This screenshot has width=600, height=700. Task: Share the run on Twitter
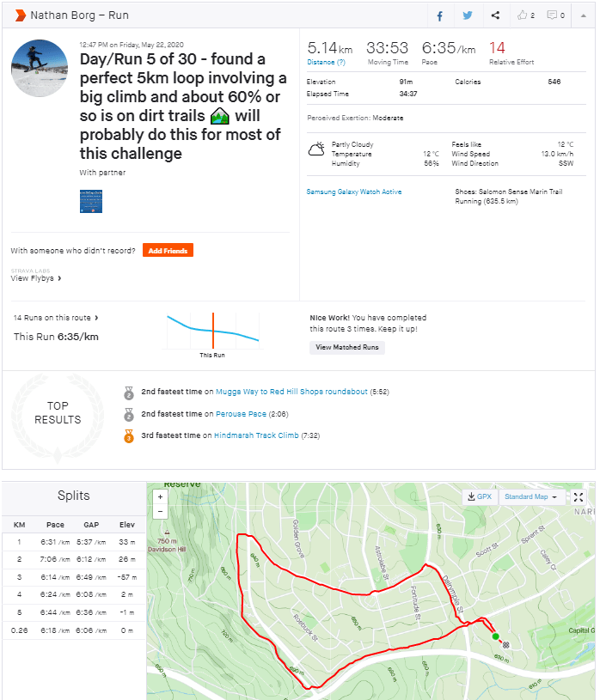pos(468,15)
